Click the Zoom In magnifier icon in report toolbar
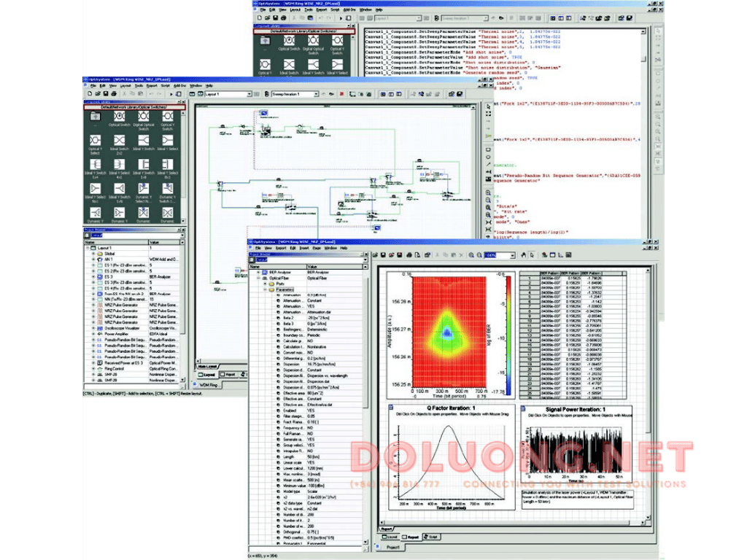 [471, 255]
